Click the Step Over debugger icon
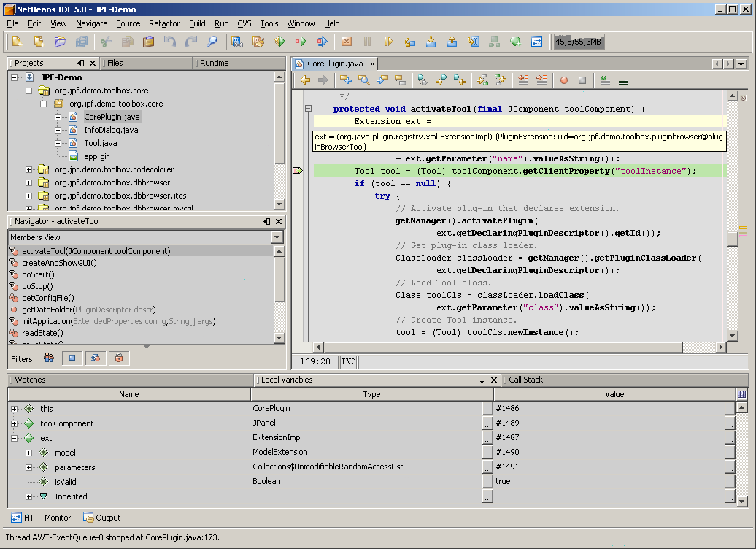Image resolution: width=756 pixels, height=549 pixels. coord(410,42)
